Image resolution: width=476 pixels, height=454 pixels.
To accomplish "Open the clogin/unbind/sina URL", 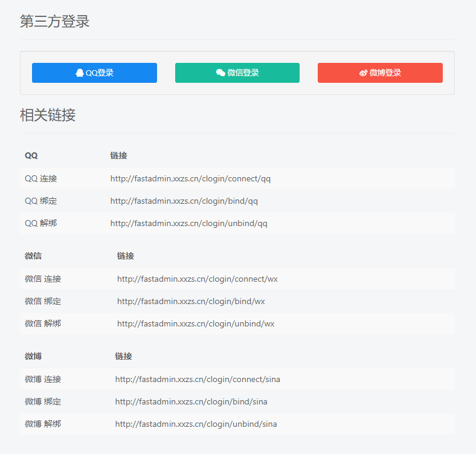I will click(196, 424).
